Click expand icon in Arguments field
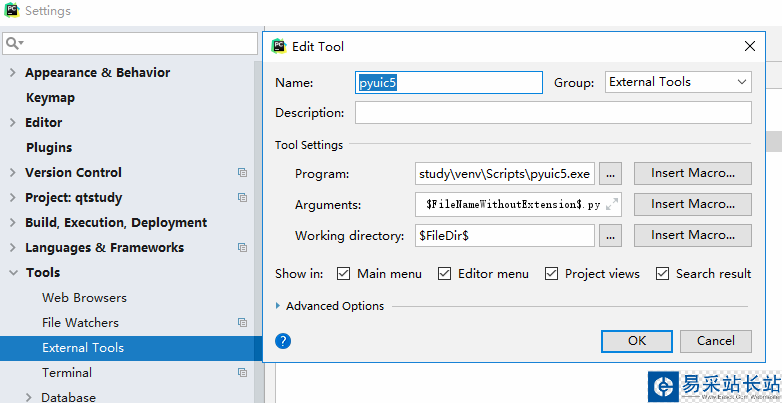The image size is (782, 403). [612, 204]
